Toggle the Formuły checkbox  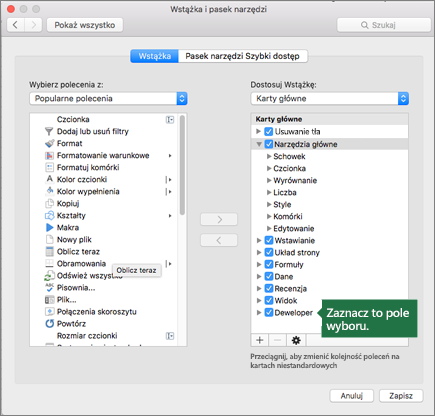[269, 264]
